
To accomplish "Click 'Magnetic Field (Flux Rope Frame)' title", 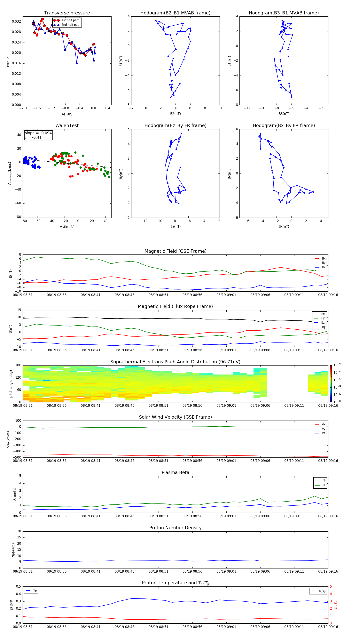I will (x=175, y=307).
